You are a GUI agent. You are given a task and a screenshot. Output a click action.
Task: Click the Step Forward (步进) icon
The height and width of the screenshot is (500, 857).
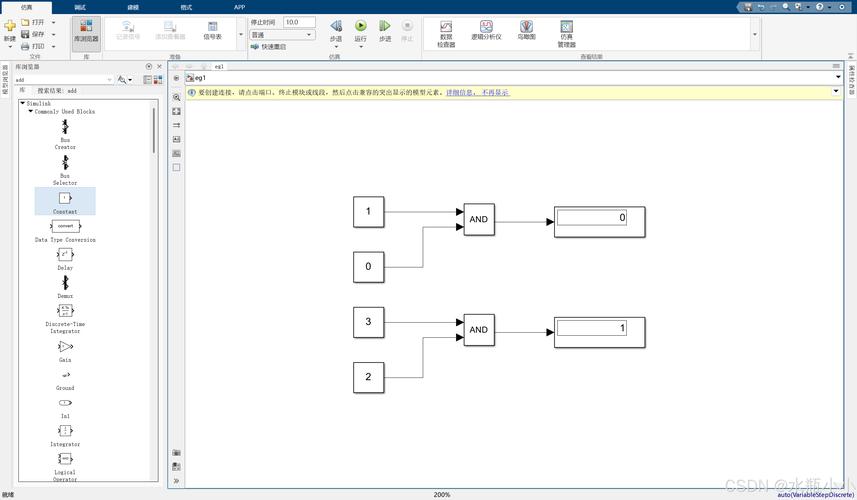click(x=385, y=27)
